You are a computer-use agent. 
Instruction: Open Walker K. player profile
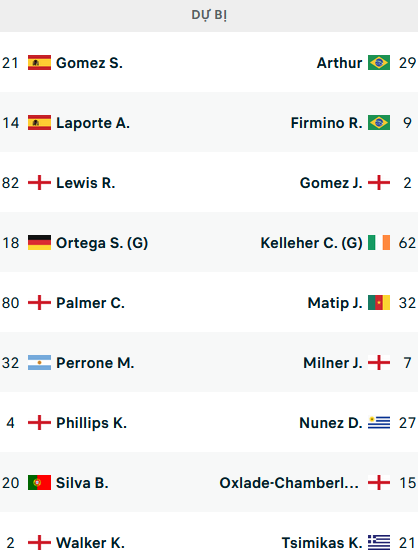pyautogui.click(x=90, y=543)
